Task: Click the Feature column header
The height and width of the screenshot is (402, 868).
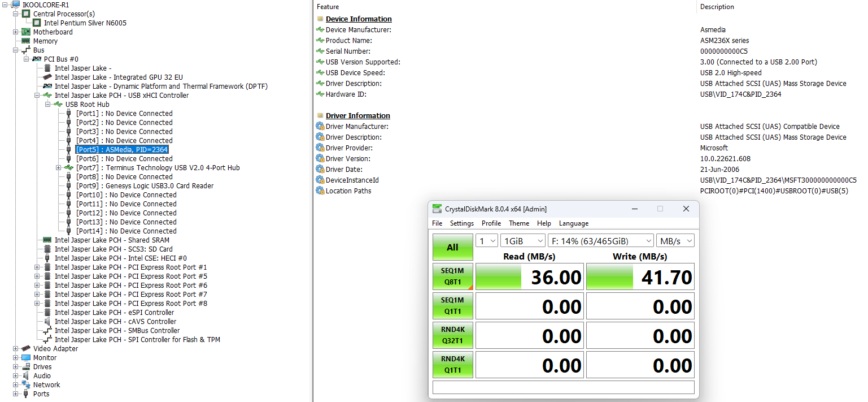Action: 328,7
